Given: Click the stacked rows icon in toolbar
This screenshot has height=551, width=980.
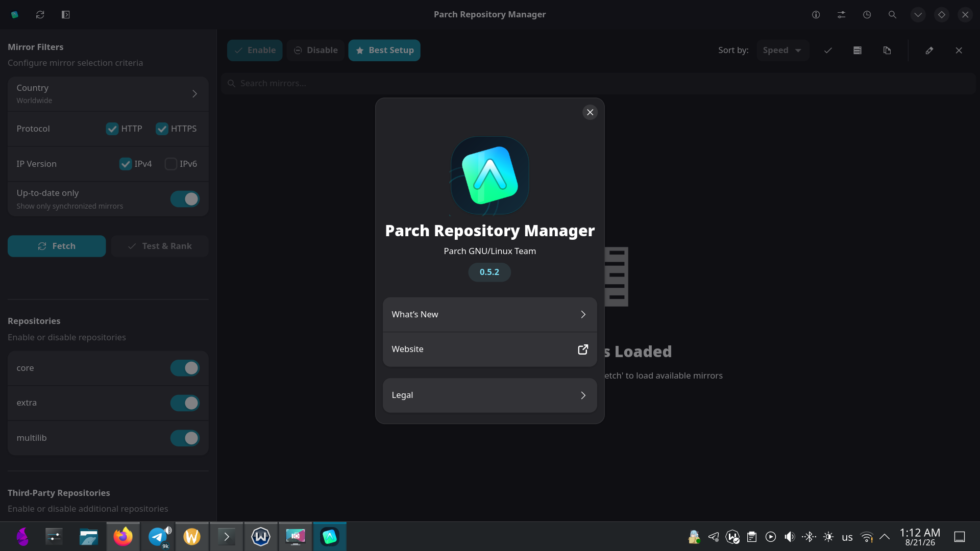Looking at the screenshot, I should 857,51.
